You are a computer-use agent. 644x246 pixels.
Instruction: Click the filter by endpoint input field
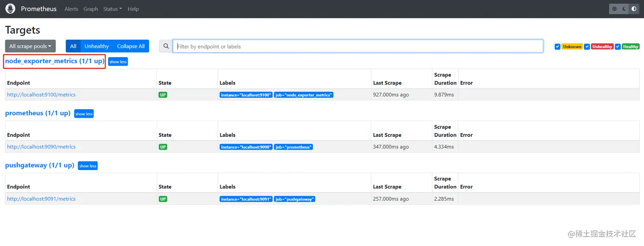(x=358, y=46)
